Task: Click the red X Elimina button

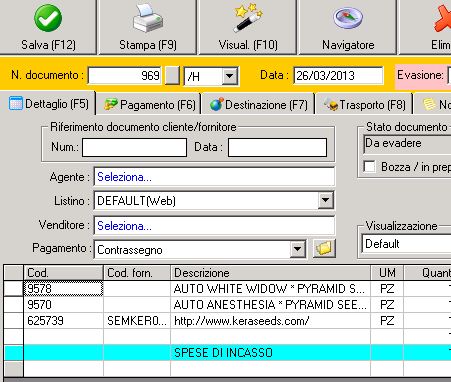Action: pos(425,27)
